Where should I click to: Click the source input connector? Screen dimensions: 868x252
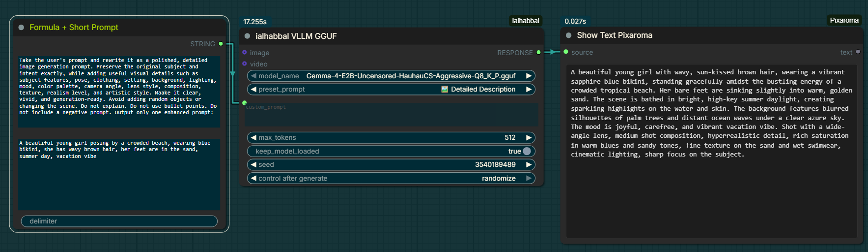pos(566,52)
